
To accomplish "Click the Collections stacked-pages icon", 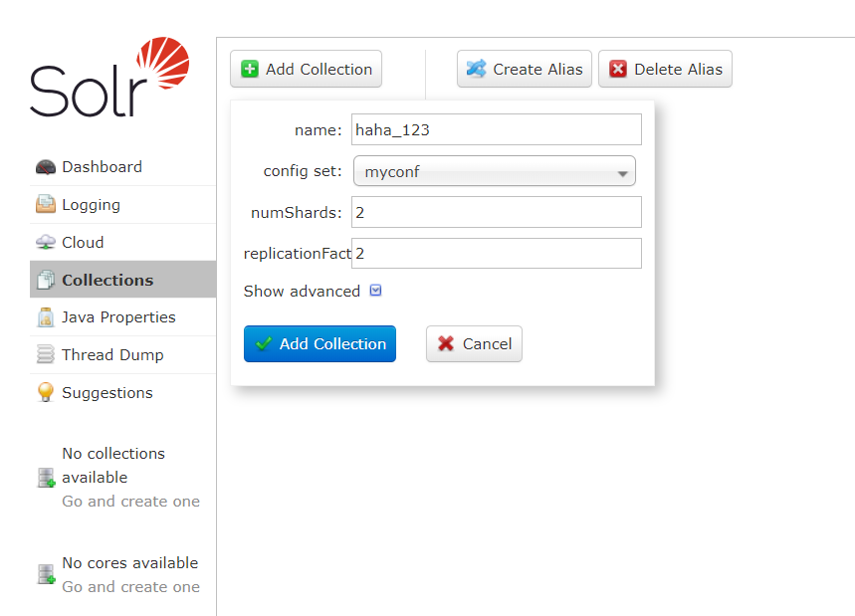I will (45, 280).
